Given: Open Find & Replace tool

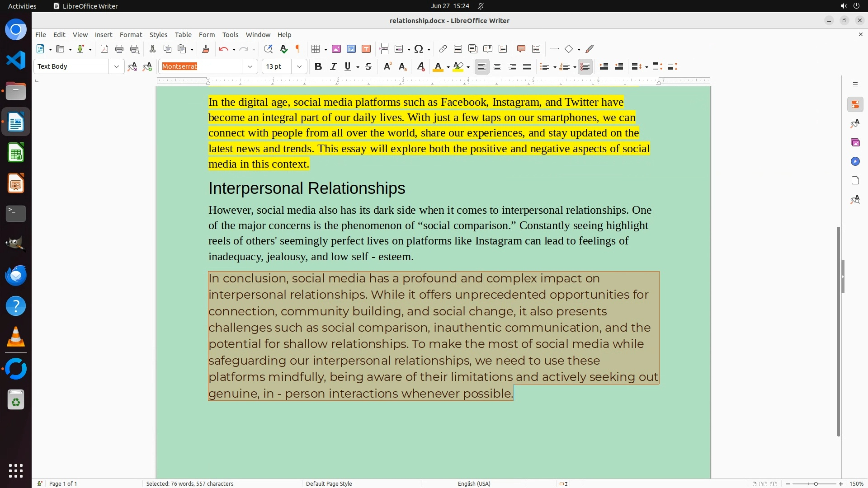Looking at the screenshot, I should click(x=268, y=49).
